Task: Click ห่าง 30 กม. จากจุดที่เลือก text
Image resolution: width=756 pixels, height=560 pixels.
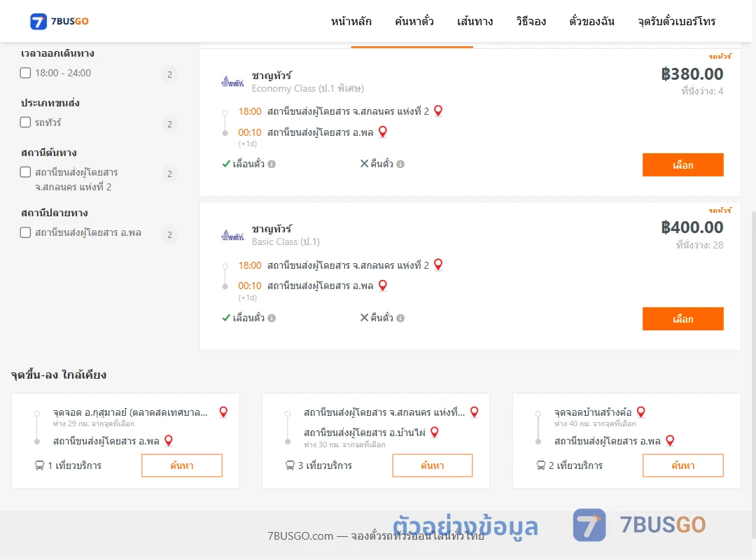Action: point(344,444)
